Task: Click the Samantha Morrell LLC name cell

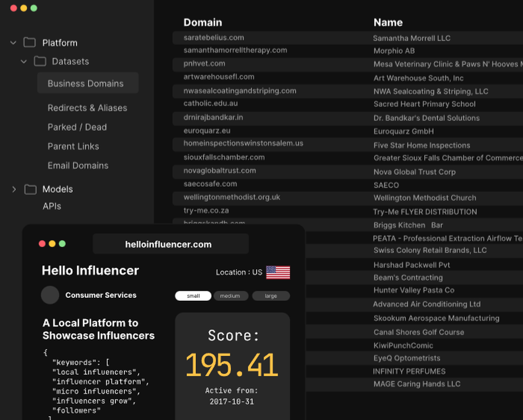Action: point(412,38)
